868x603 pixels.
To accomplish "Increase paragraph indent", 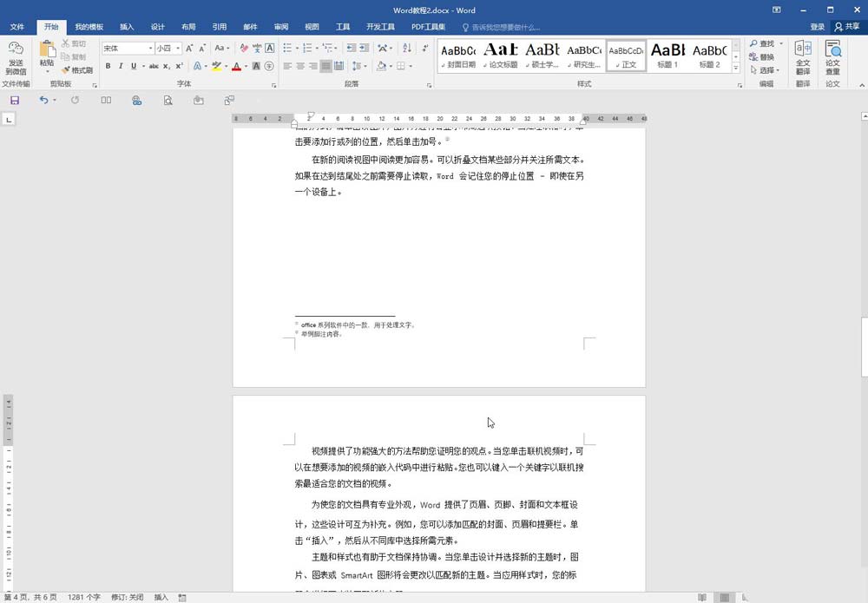I will pos(365,48).
